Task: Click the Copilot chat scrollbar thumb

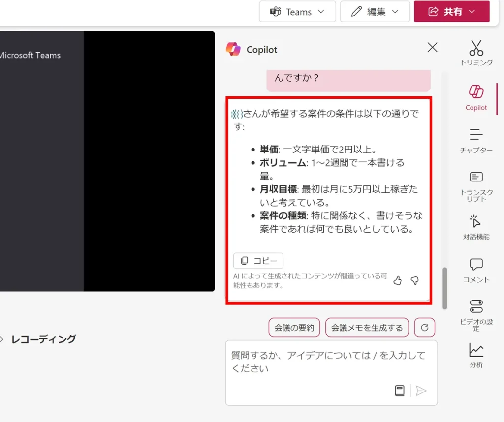Action: (x=445, y=288)
